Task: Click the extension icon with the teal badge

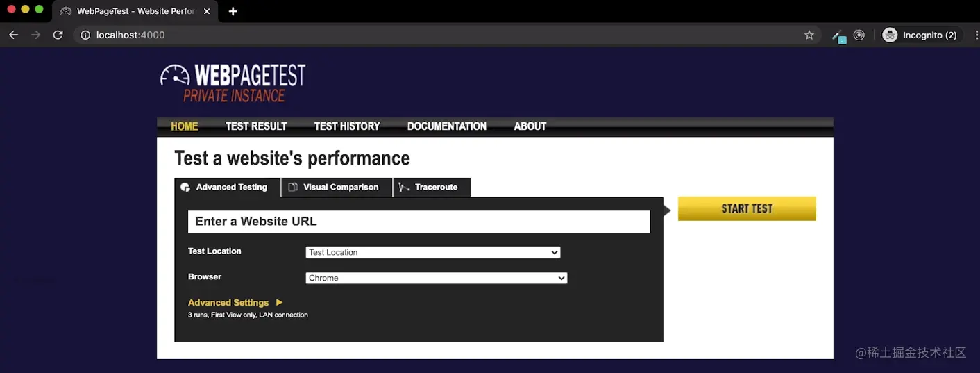Action: [x=839, y=35]
